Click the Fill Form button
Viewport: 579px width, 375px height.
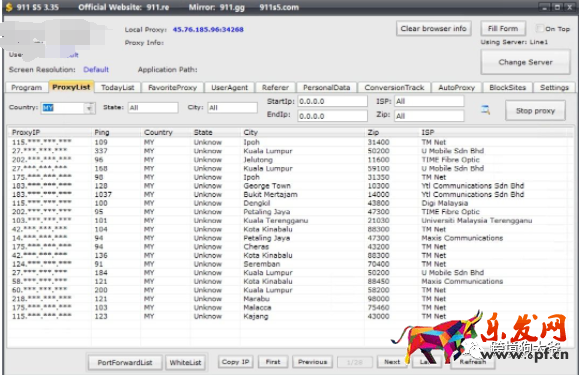[503, 28]
